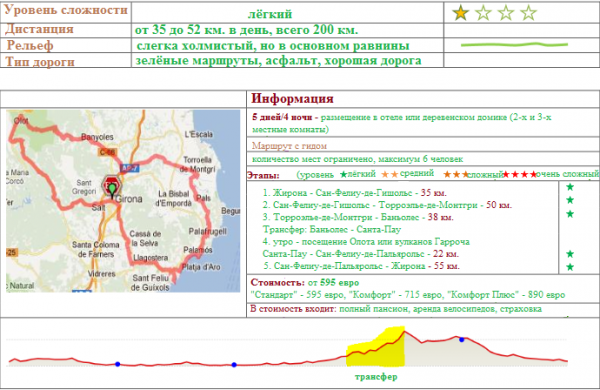The width and height of the screenshot is (600, 390).
Task: Click the filled gold difficulty star
Action: pos(461,13)
